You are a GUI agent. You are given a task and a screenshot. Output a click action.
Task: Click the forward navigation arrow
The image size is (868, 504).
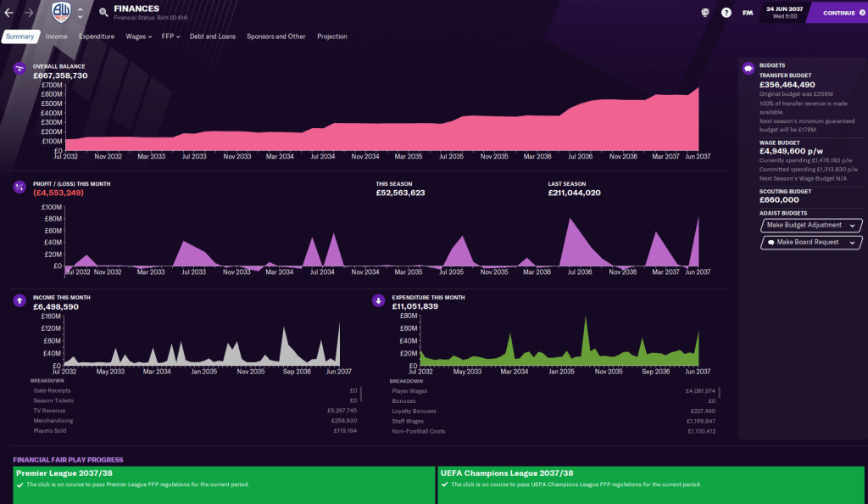(x=29, y=13)
